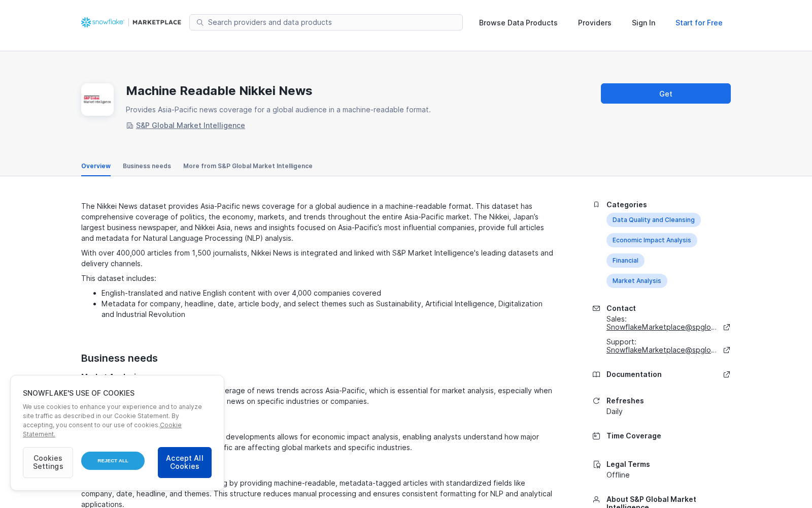The width and height of the screenshot is (812, 508).
Task: Click the search magnifier icon
Action: (200, 22)
